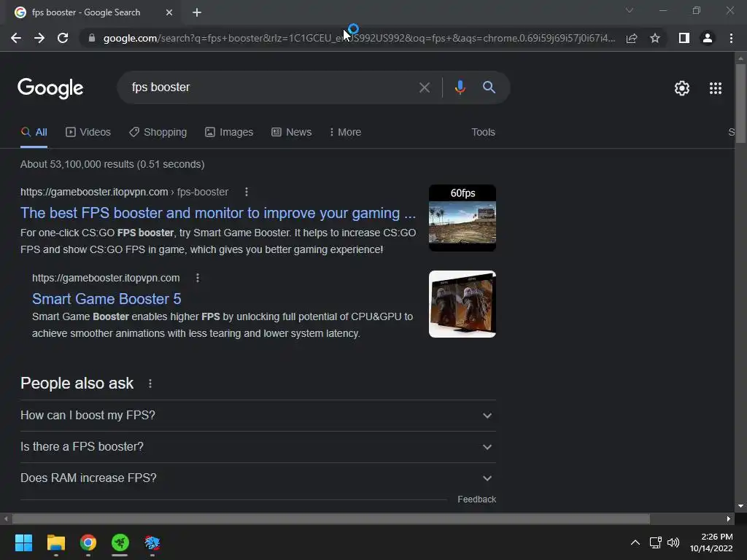This screenshot has height=560, width=747.
Task: Go back to the previous page
Action: pyautogui.click(x=16, y=38)
